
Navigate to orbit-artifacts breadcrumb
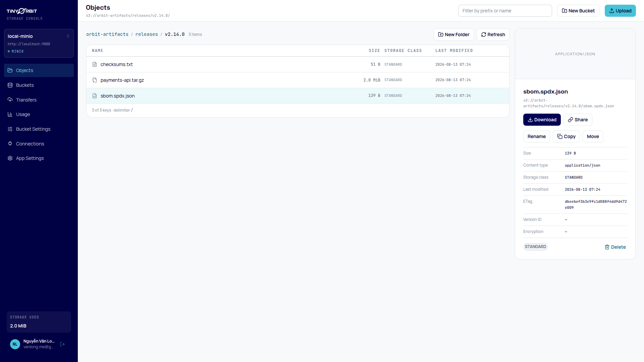click(x=107, y=35)
